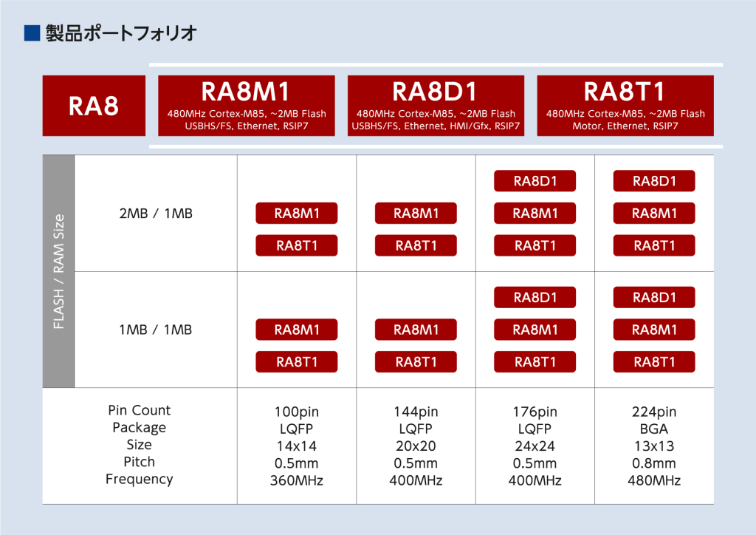Click RA8T1 badge in 2MB row, 224pin column
Viewport: 756px width, 535px height.
(654, 245)
